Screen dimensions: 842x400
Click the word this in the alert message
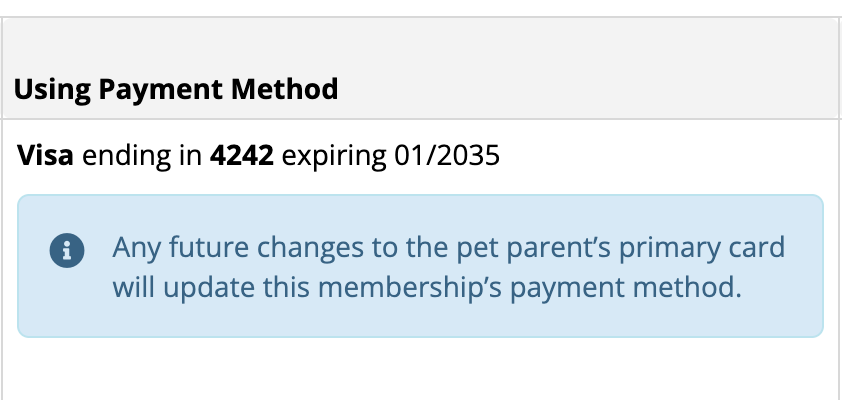click(286, 287)
